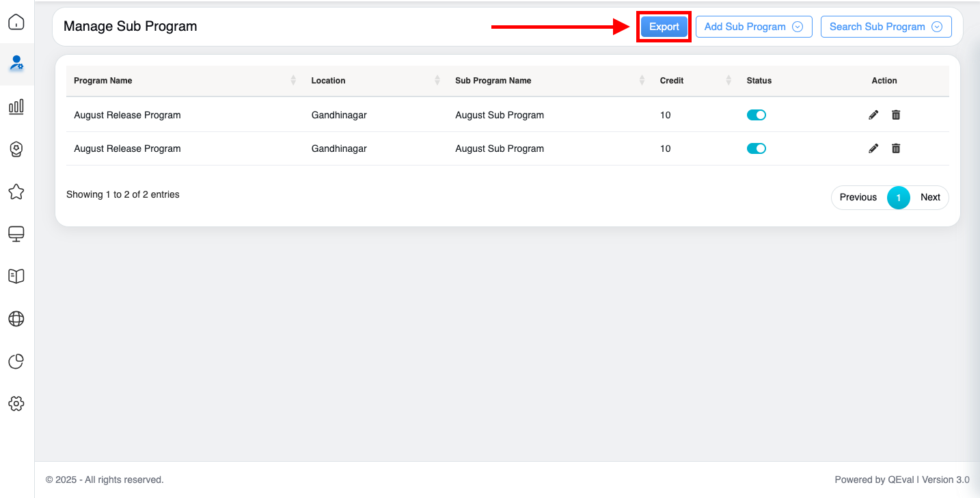Delete second row using trash icon

(896, 148)
